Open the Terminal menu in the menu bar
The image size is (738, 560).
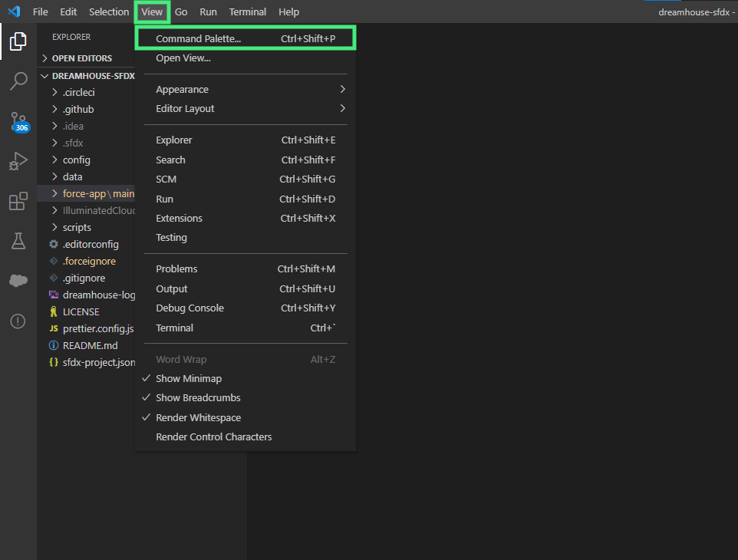[247, 12]
